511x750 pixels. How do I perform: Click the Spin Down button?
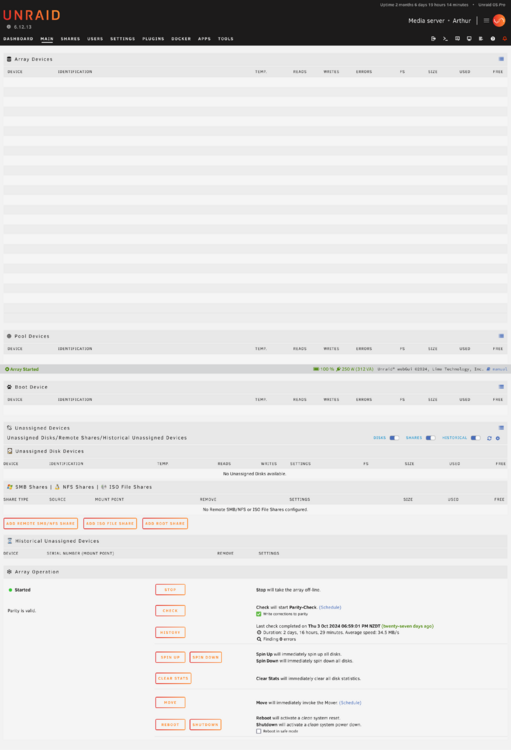206,657
